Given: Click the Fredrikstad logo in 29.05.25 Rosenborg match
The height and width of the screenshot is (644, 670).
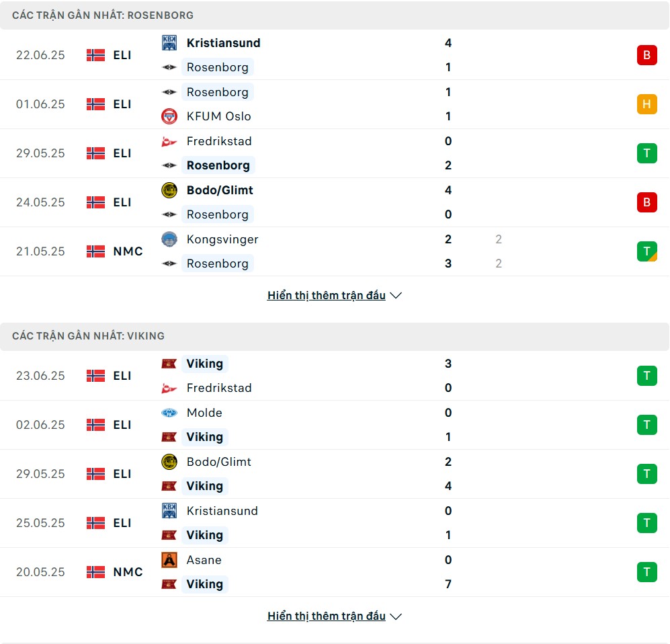Looking at the screenshot, I should [x=169, y=141].
